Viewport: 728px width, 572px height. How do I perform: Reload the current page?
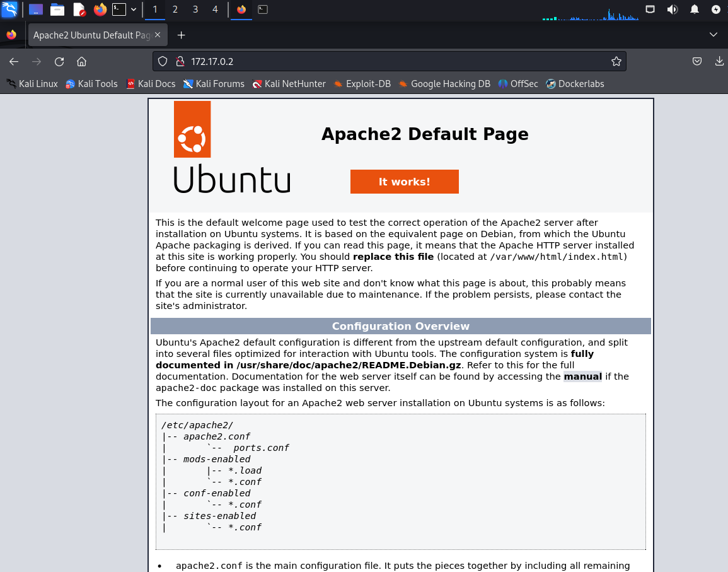coord(59,61)
